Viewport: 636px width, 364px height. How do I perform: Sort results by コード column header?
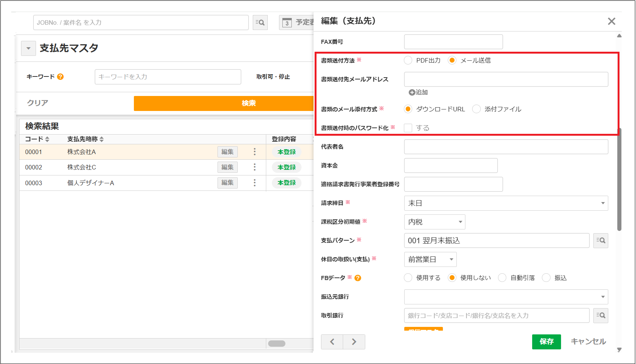(x=37, y=139)
